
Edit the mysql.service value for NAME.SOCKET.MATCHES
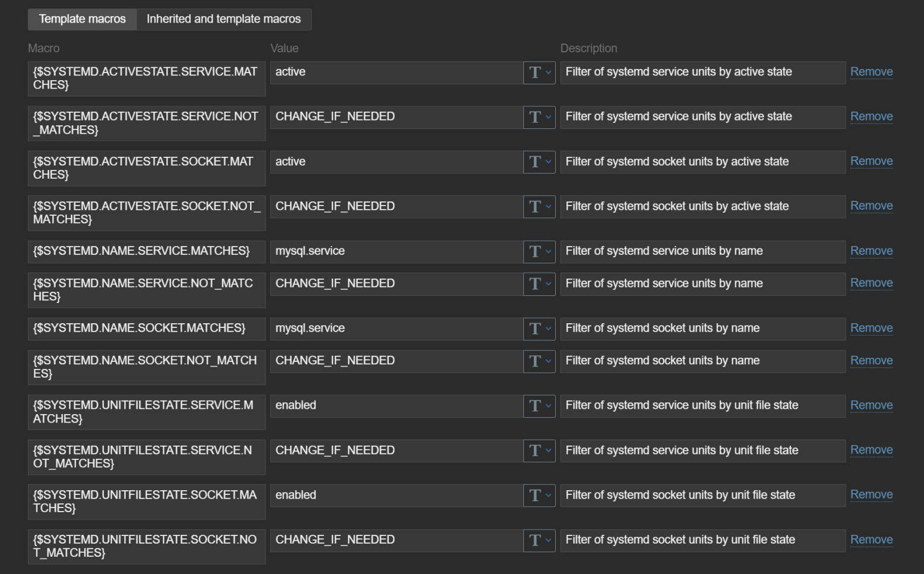point(396,329)
